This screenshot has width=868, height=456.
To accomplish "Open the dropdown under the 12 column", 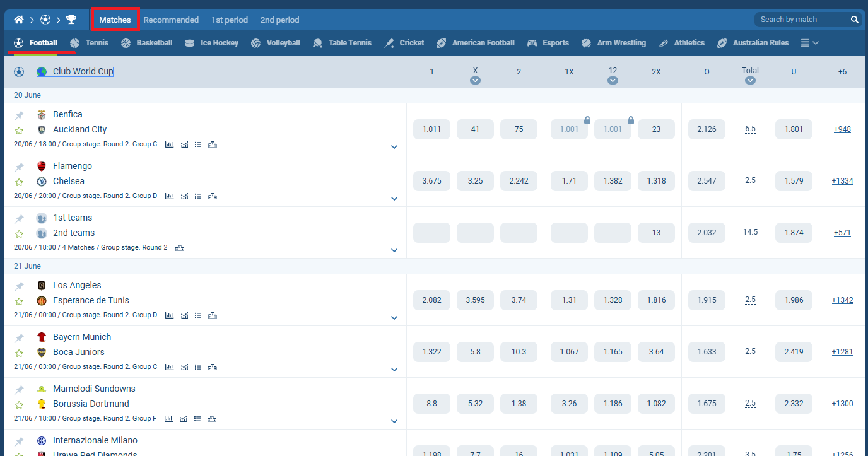I will tap(613, 80).
